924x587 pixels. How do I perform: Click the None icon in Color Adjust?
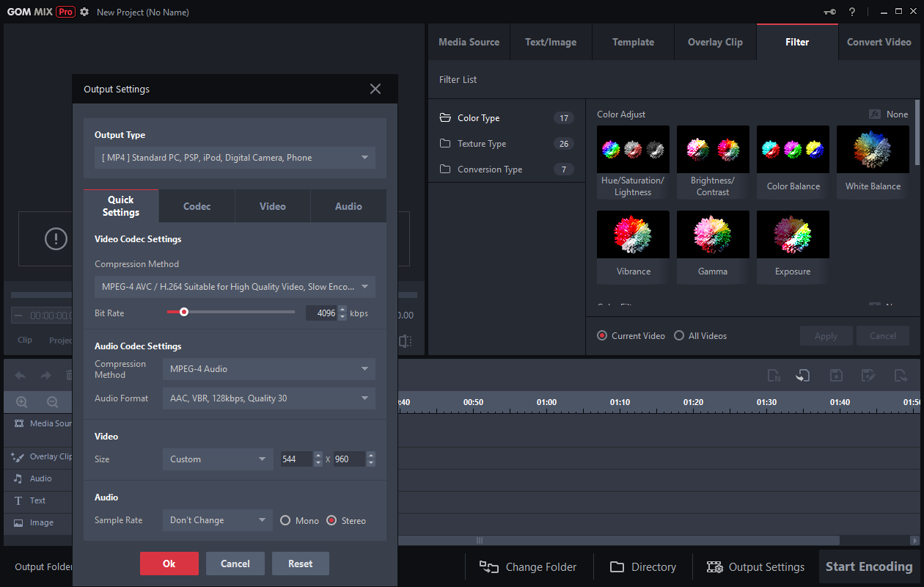875,114
